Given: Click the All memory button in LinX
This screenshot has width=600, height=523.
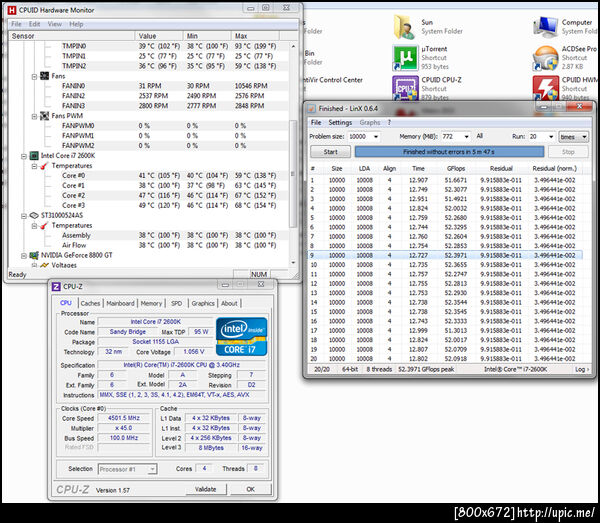Looking at the screenshot, I should tap(479, 136).
